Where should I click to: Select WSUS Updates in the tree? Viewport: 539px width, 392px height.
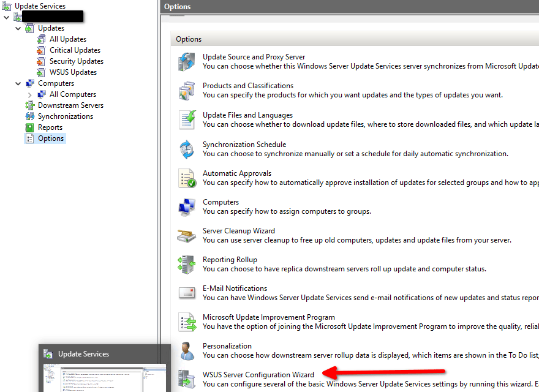[x=73, y=72]
